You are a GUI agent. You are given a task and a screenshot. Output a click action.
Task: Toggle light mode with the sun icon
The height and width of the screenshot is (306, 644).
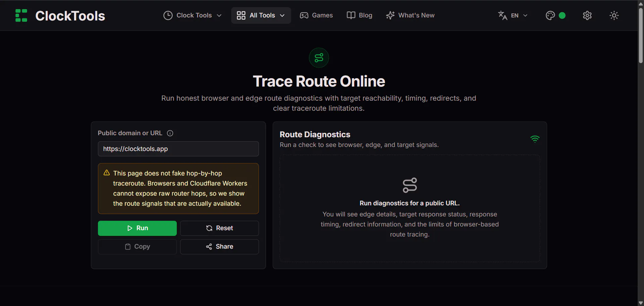[614, 15]
